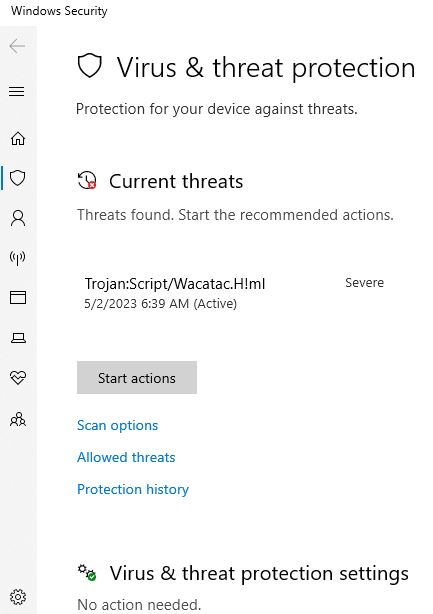This screenshot has height=614, width=433.
Task: Click the Current threats heading icon
Action: [x=87, y=181]
